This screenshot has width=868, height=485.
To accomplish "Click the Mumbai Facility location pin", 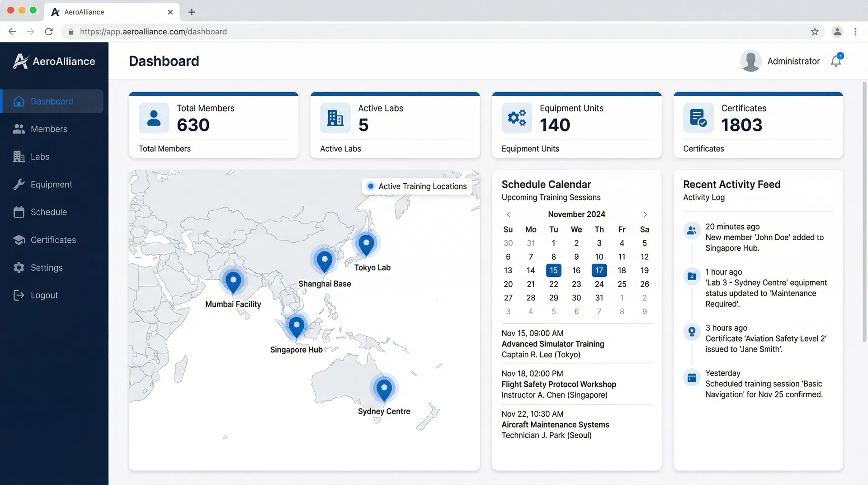I will [233, 281].
